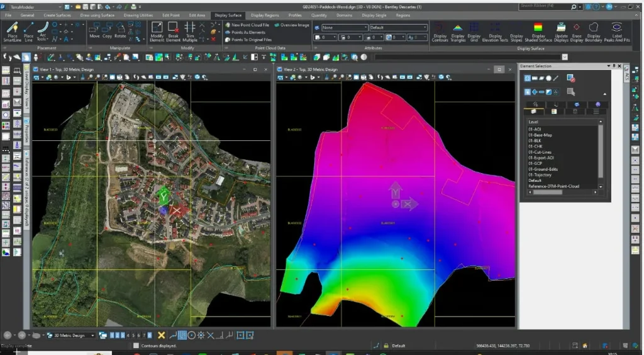
Task: Switch to the Create Surfaces tab
Action: click(58, 14)
